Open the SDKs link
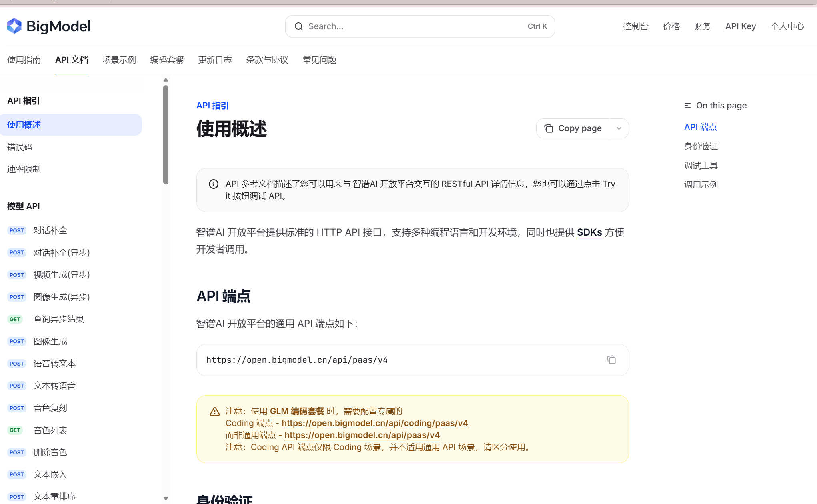Image resolution: width=817 pixels, height=504 pixels. (589, 232)
